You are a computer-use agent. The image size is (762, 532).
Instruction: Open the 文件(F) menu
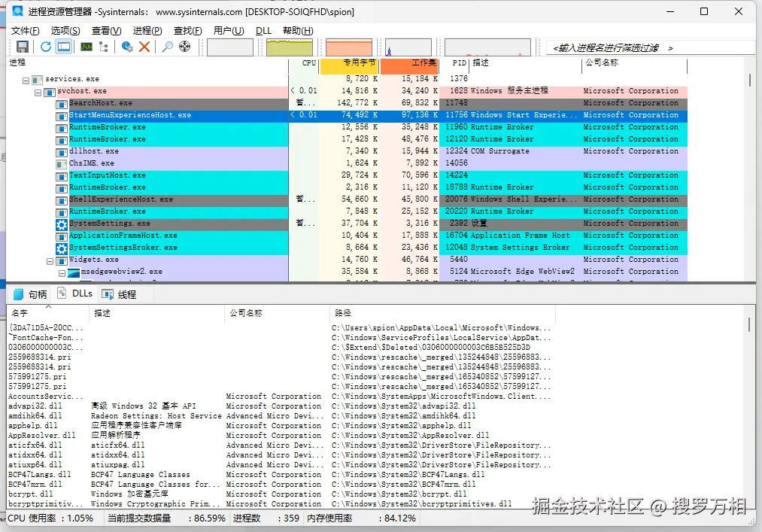pyautogui.click(x=26, y=31)
